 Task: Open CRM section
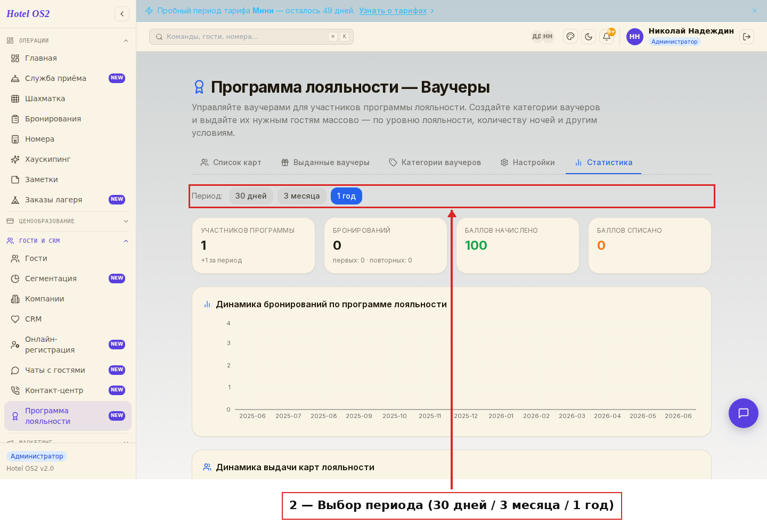click(x=68, y=319)
